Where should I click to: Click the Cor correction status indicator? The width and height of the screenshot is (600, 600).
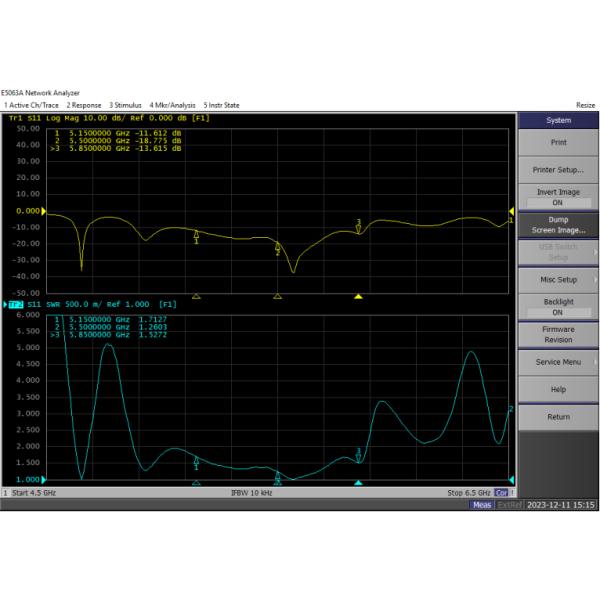[503, 494]
